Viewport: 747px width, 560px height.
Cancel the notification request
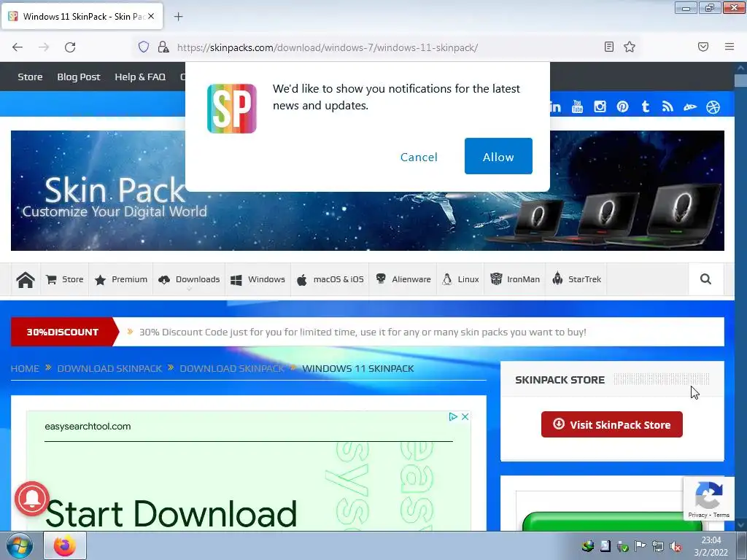[419, 157]
